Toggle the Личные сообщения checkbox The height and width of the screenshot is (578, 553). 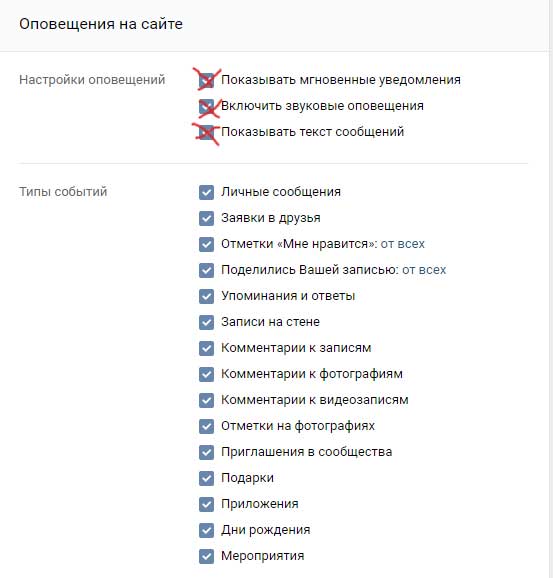(x=206, y=192)
